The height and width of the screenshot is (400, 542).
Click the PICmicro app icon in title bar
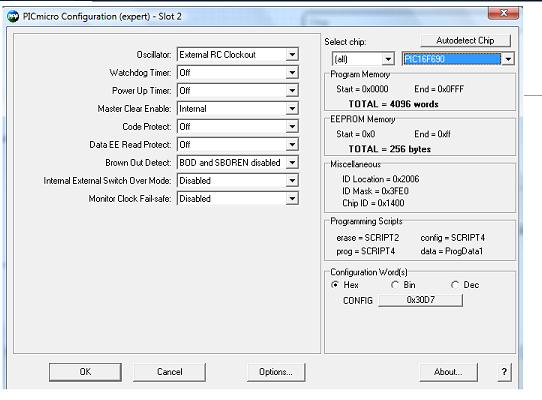tap(13, 17)
